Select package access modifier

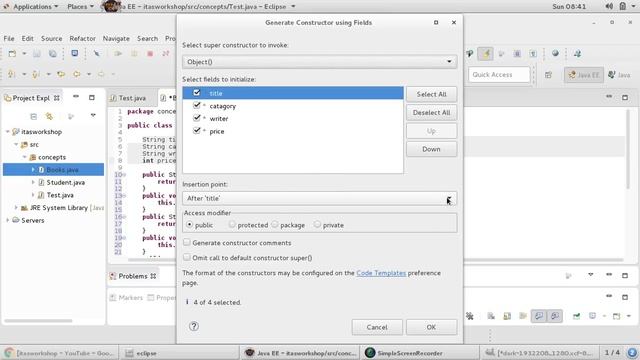[x=275, y=224]
